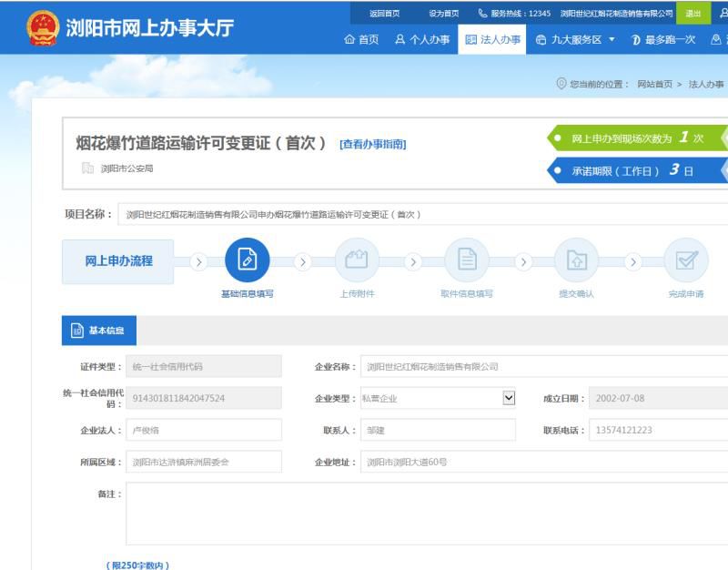This screenshot has width=728, height=570.
Task: Click the 网站首页 breadcrumb link
Action: pyautogui.click(x=655, y=83)
